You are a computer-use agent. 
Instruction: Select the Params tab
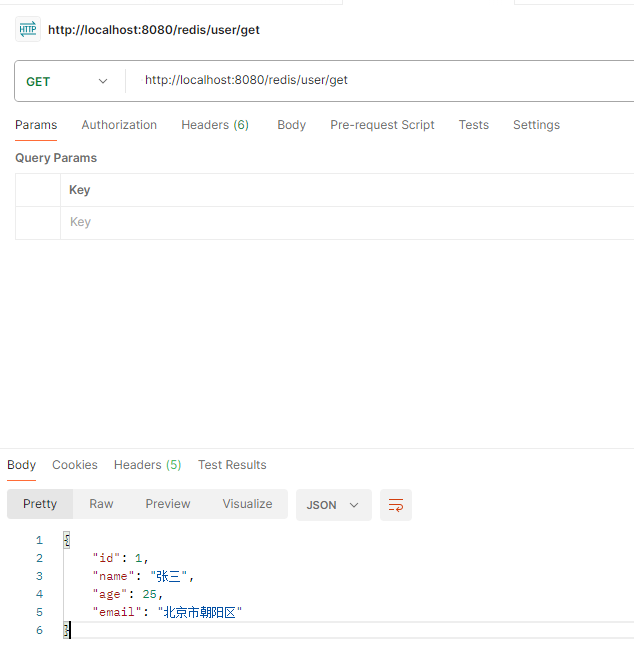point(36,125)
